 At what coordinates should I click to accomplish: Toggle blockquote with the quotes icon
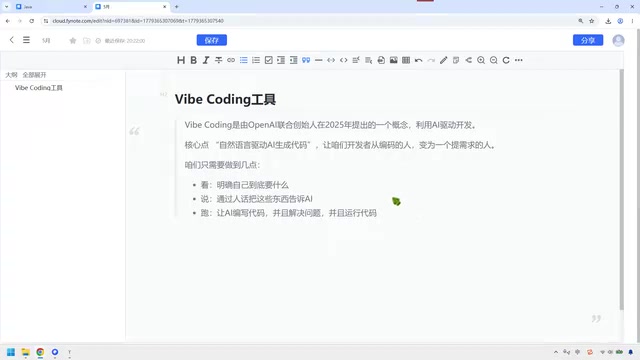(306, 60)
